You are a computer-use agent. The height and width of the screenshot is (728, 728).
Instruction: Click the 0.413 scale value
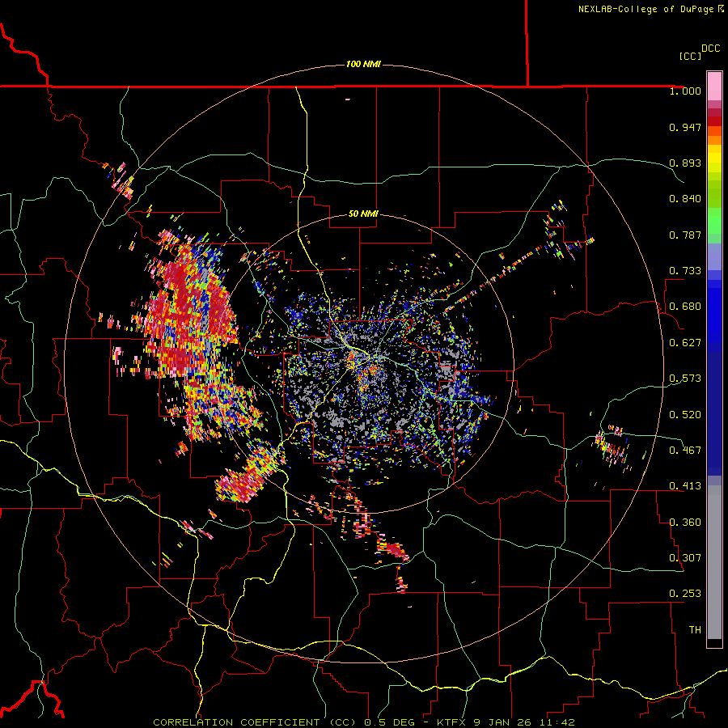[x=685, y=486]
